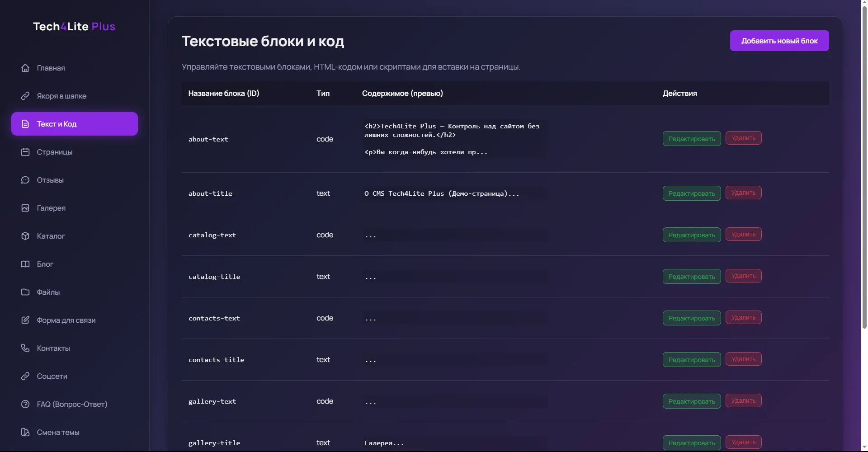This screenshot has height=452, width=868.
Task: Open the Форма для связи menu item
Action: click(x=66, y=320)
